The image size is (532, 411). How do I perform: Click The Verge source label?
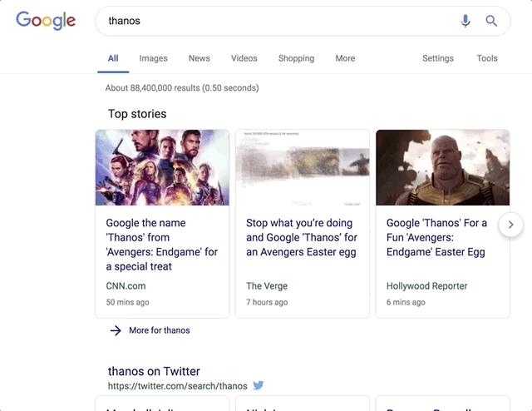pyautogui.click(x=267, y=286)
